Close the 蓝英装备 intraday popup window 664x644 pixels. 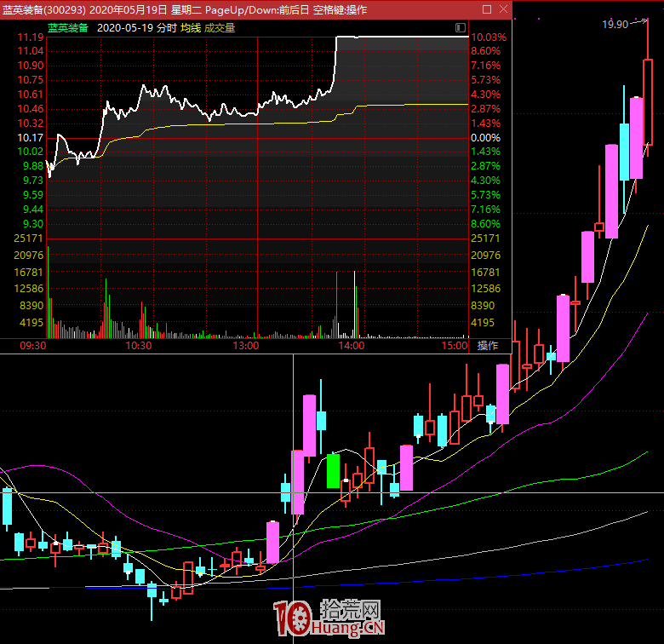[501, 10]
